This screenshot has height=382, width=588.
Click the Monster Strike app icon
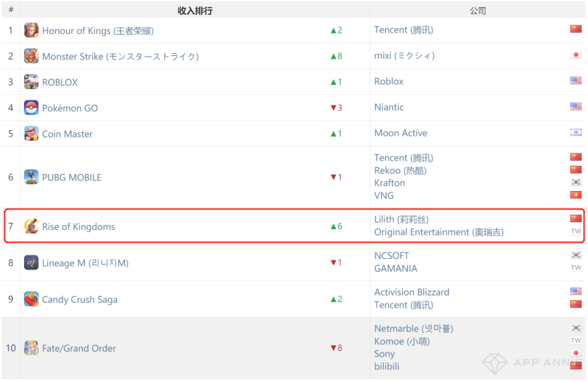(31, 56)
